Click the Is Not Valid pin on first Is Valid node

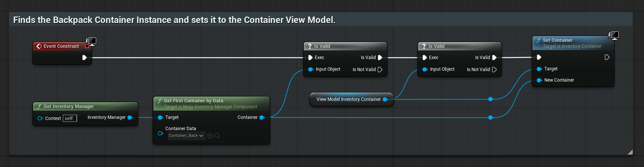tap(380, 70)
